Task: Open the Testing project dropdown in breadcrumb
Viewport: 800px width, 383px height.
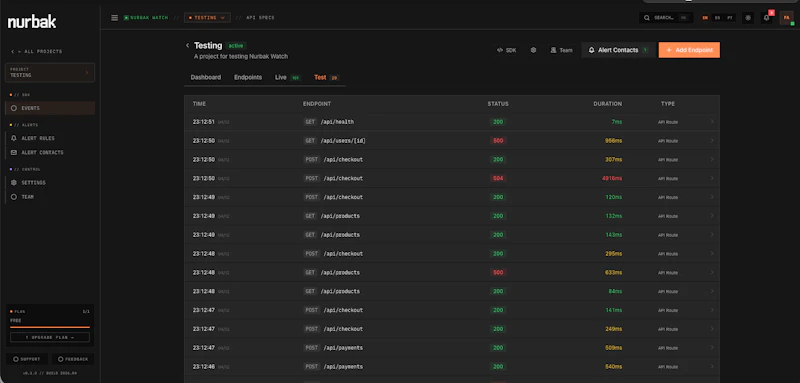Action: click(207, 18)
